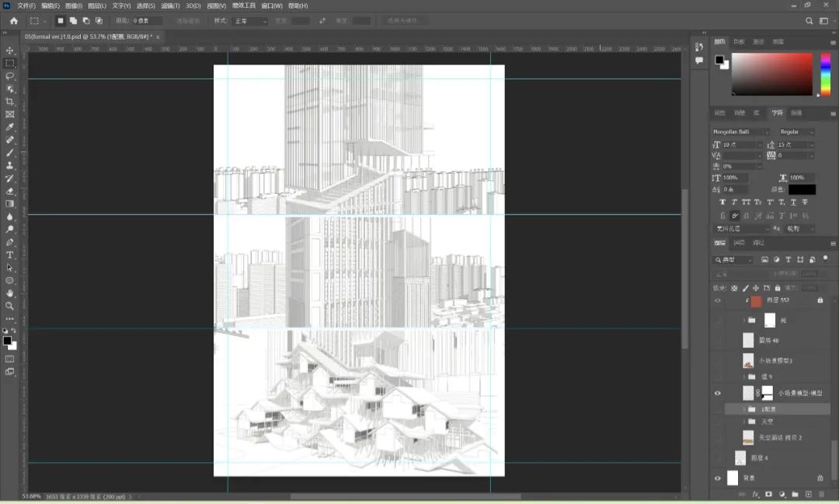
Task: Select the 05(formal ver.)1.0.psd document tab
Action: point(89,37)
